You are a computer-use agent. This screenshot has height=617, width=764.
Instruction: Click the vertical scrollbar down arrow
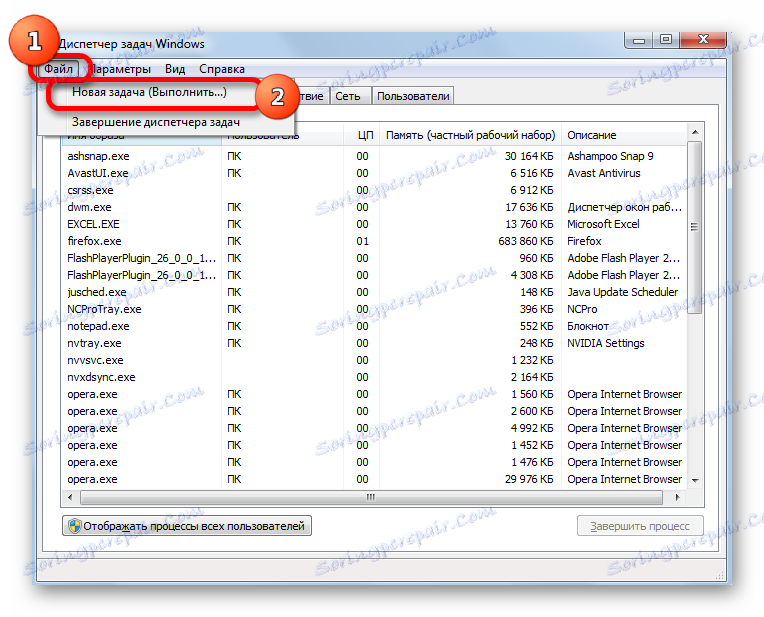(x=695, y=481)
